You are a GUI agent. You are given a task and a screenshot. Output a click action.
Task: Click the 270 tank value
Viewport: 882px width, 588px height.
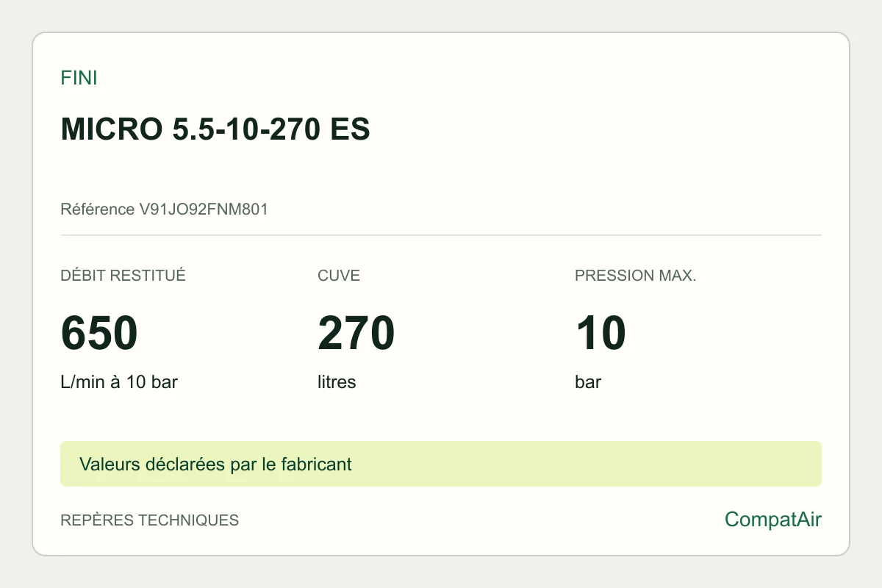356,332
